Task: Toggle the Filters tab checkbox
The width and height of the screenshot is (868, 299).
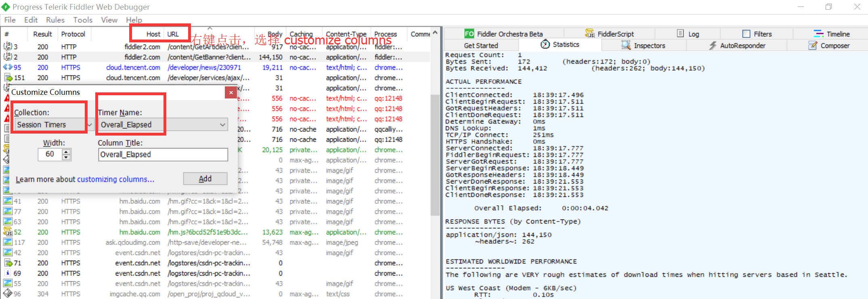Action: pyautogui.click(x=746, y=34)
